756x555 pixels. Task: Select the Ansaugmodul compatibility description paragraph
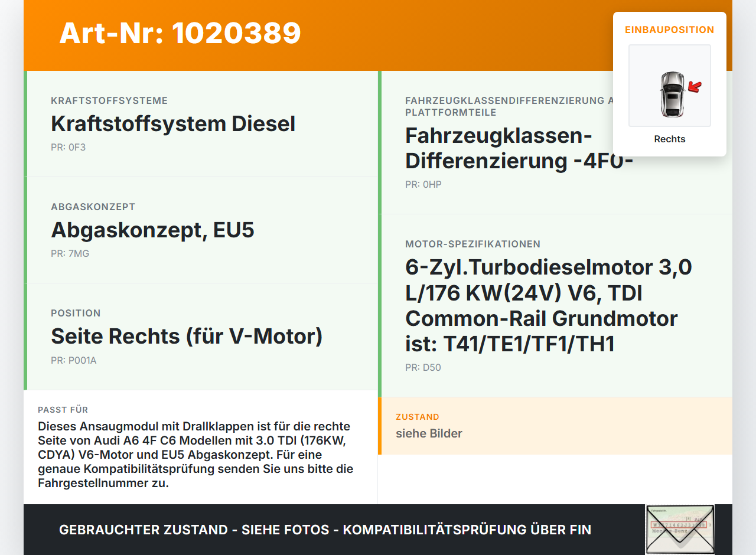tap(195, 455)
